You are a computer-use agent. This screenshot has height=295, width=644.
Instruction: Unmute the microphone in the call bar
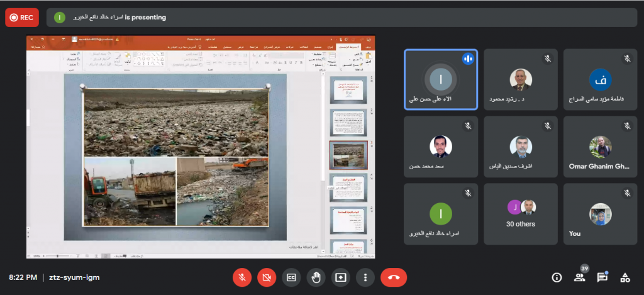click(x=242, y=277)
